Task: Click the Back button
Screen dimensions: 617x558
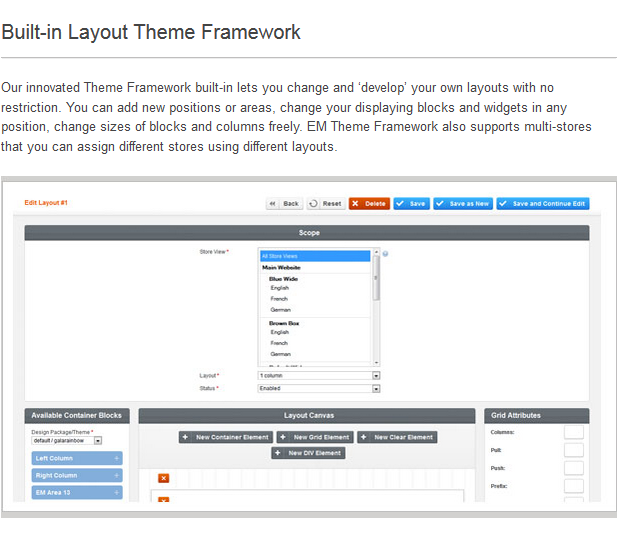Action: click(x=284, y=203)
